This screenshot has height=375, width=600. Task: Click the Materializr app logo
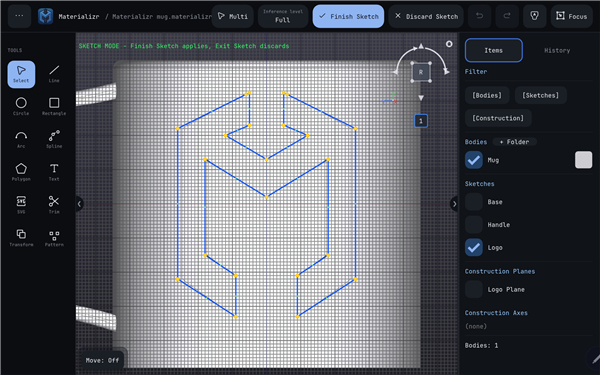coord(46,16)
